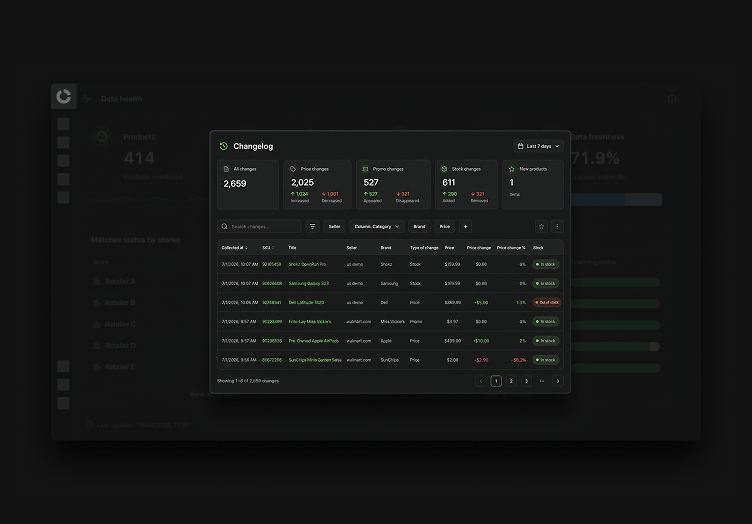Select the All changes summary card

click(248, 185)
